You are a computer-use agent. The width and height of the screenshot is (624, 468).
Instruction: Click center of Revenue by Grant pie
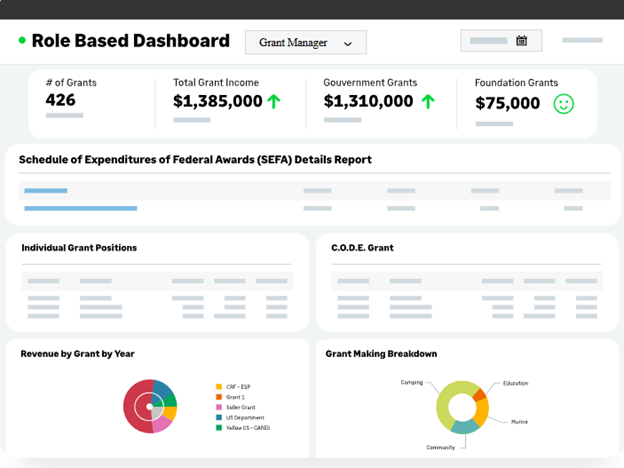pyautogui.click(x=150, y=406)
